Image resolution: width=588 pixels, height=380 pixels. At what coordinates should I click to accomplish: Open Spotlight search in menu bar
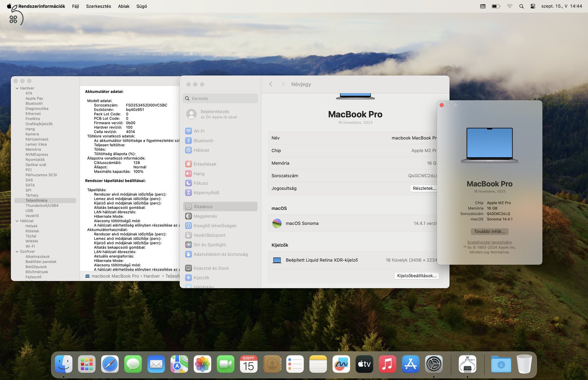[521, 6]
